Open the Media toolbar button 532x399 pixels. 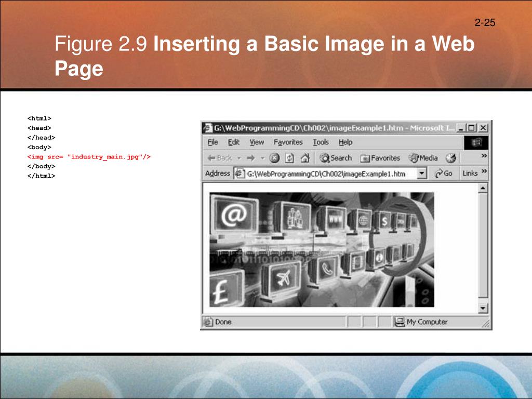[423, 158]
